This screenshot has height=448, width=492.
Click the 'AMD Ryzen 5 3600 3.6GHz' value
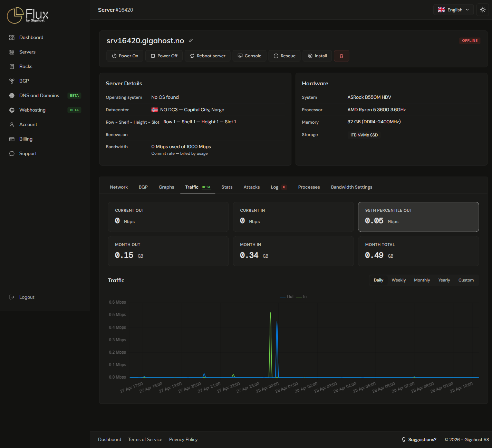[x=377, y=109]
